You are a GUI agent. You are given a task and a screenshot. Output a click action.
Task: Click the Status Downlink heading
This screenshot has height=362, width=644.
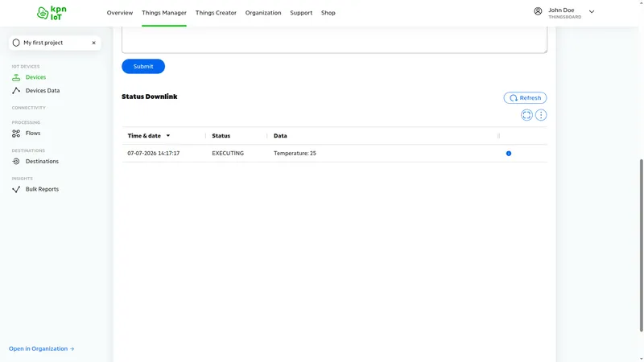150,97
